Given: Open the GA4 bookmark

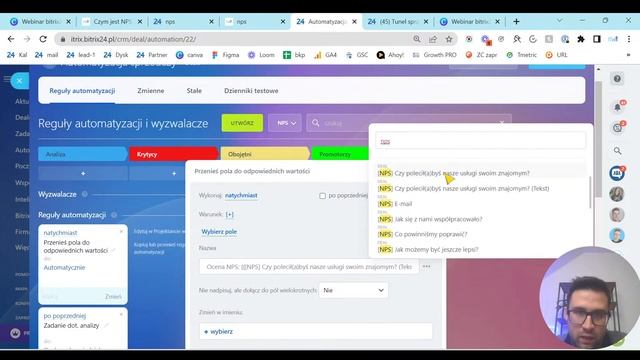Looking at the screenshot, I should click(x=325, y=55).
